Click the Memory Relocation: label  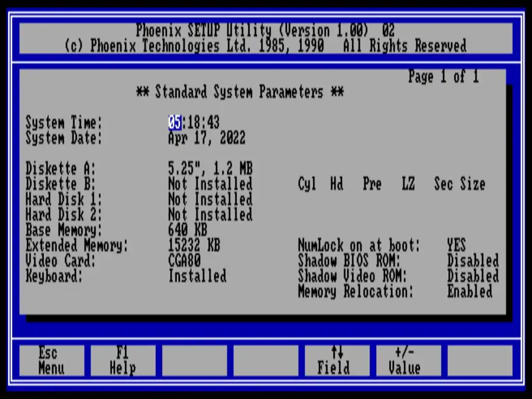355,291
